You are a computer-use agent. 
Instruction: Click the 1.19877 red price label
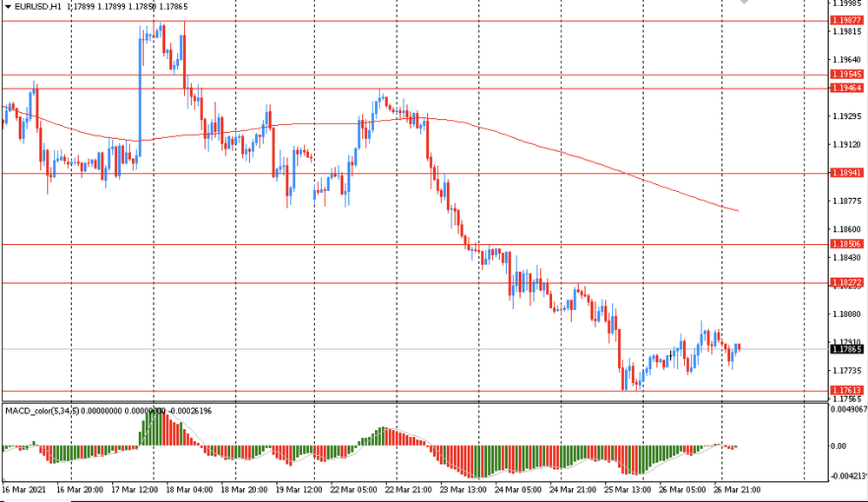[x=847, y=21]
